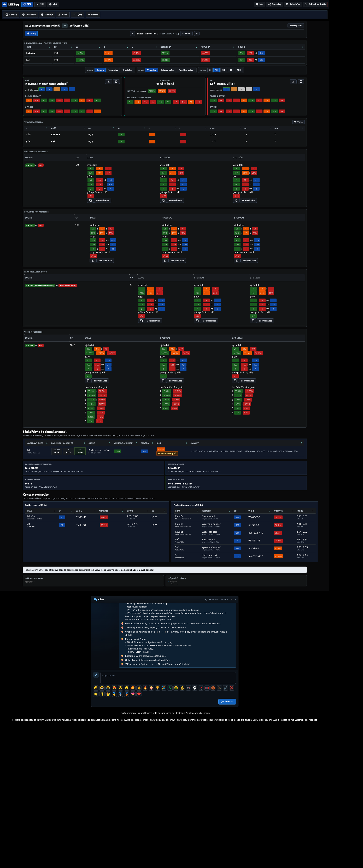Screen dimensions: 363x868
Task: Open the STREAM button for this match
Action: coord(186,34)
